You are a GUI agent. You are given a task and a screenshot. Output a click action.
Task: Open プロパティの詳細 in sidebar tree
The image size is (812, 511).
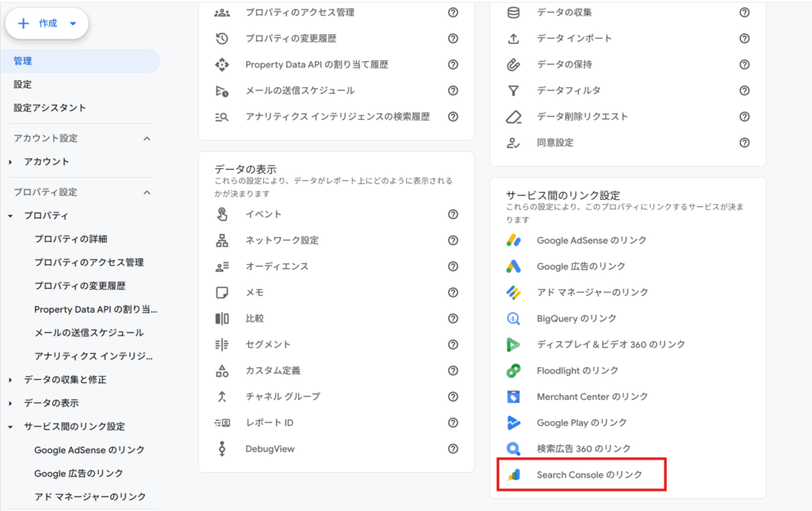[71, 239]
